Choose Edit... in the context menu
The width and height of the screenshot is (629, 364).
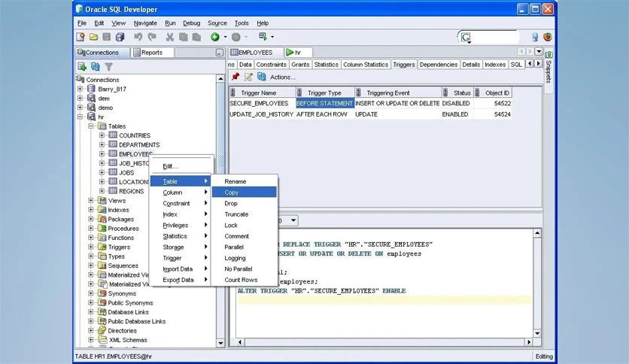coord(181,166)
